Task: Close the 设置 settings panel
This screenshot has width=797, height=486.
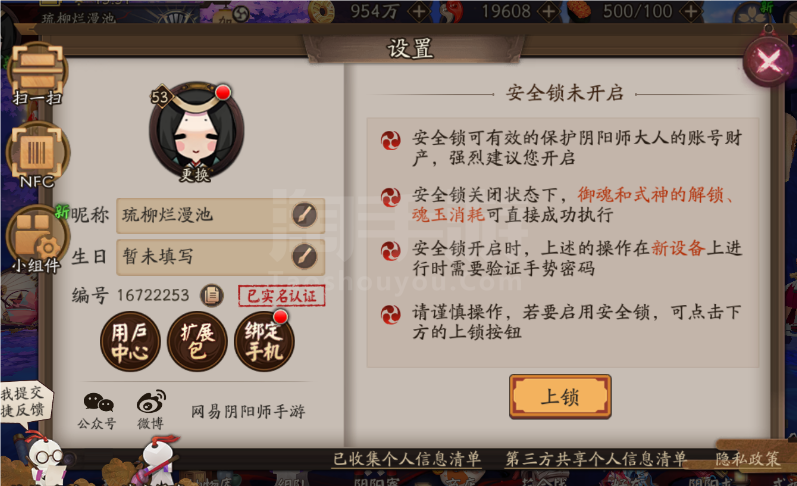Action: (x=769, y=62)
